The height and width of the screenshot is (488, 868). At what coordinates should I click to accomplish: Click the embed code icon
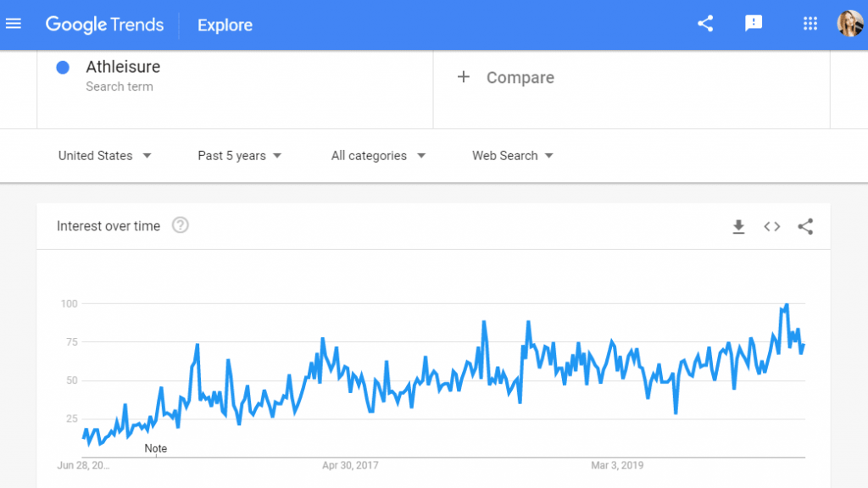[771, 226]
